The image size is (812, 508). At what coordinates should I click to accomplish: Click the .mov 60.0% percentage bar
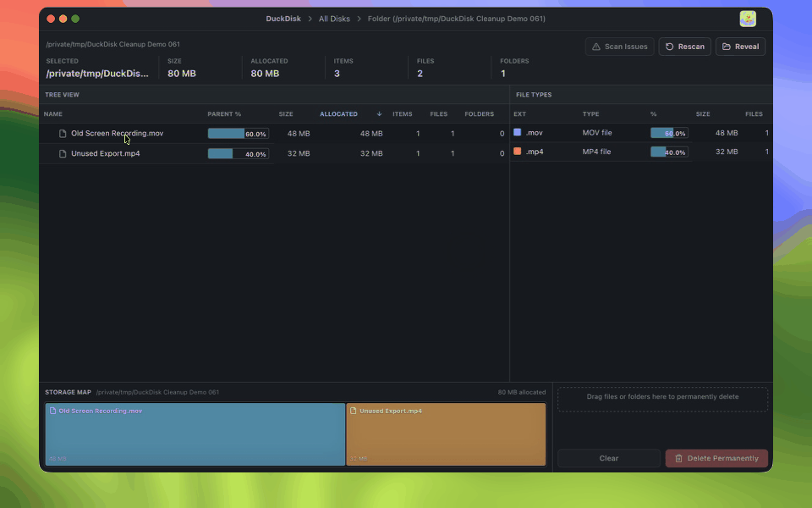click(x=669, y=133)
